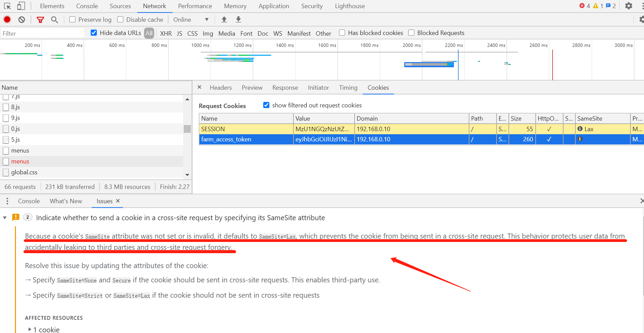Select the All requests filter
This screenshot has width=644, height=333.
click(149, 33)
